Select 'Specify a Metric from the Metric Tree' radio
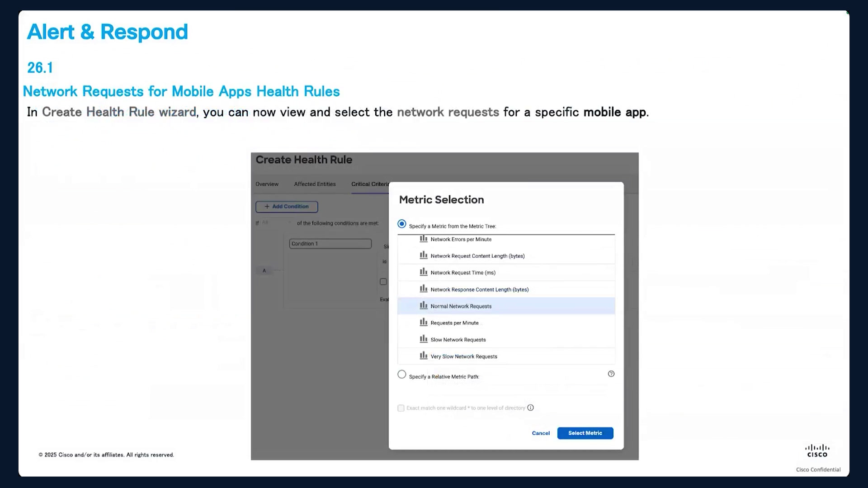The width and height of the screenshot is (868, 488). pyautogui.click(x=402, y=224)
